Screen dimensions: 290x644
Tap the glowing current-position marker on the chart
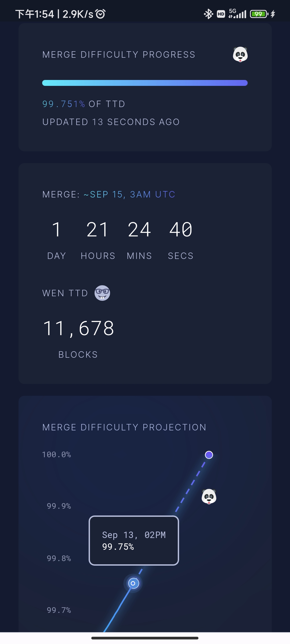click(x=133, y=583)
